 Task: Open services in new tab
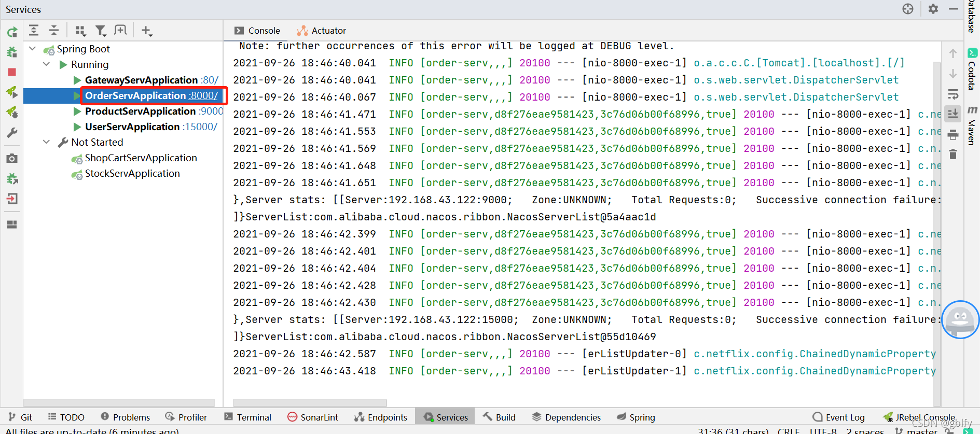coord(120,30)
